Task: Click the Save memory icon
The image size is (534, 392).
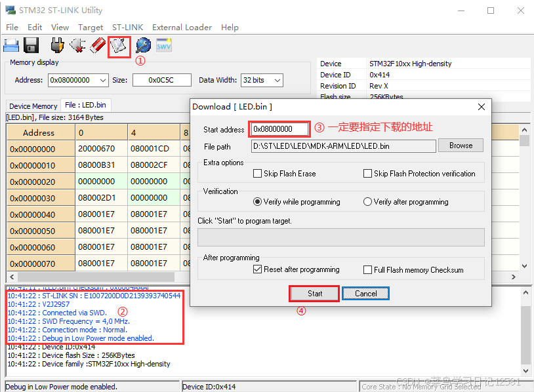Action: pyautogui.click(x=30, y=45)
